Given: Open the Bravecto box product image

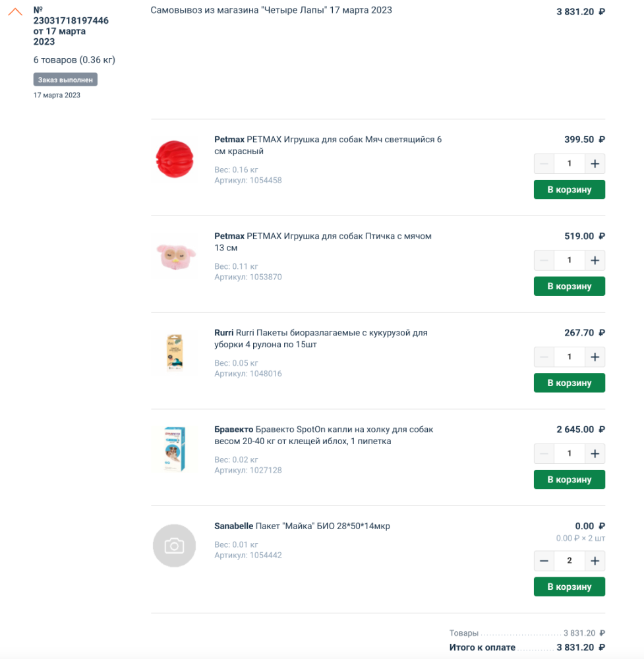Looking at the screenshot, I should pyautogui.click(x=174, y=449).
